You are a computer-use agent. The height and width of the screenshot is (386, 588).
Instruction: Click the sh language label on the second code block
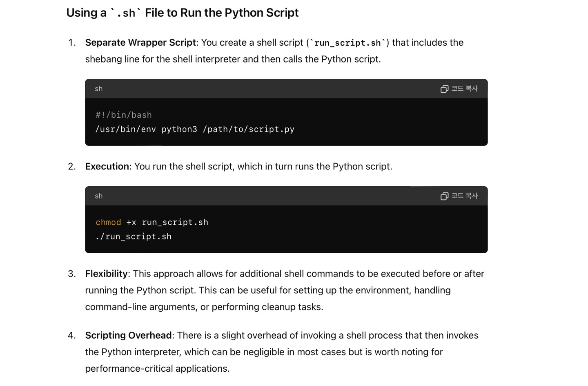(x=99, y=196)
